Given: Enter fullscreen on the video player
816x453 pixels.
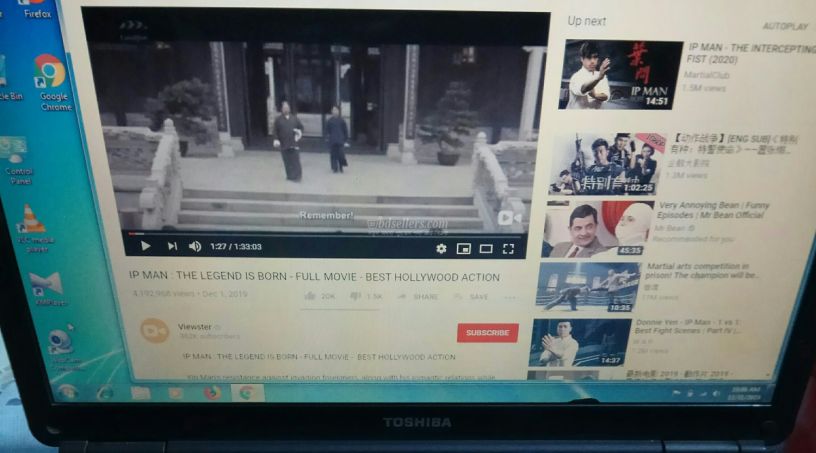Looking at the screenshot, I should (508, 248).
